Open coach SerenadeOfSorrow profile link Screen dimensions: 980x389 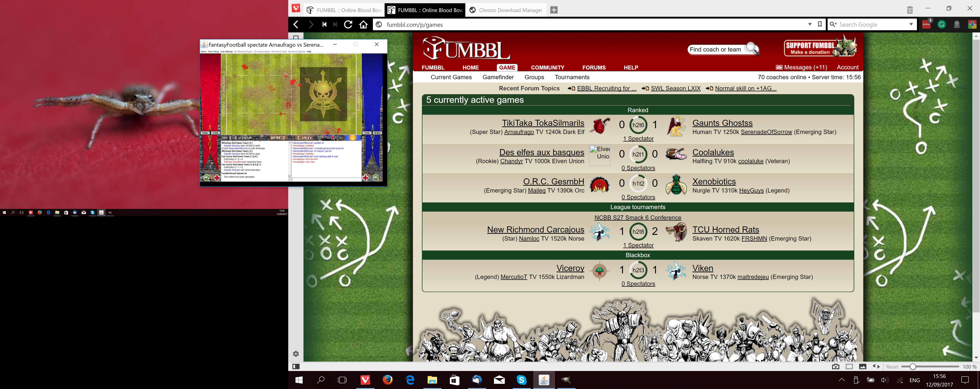click(766, 132)
